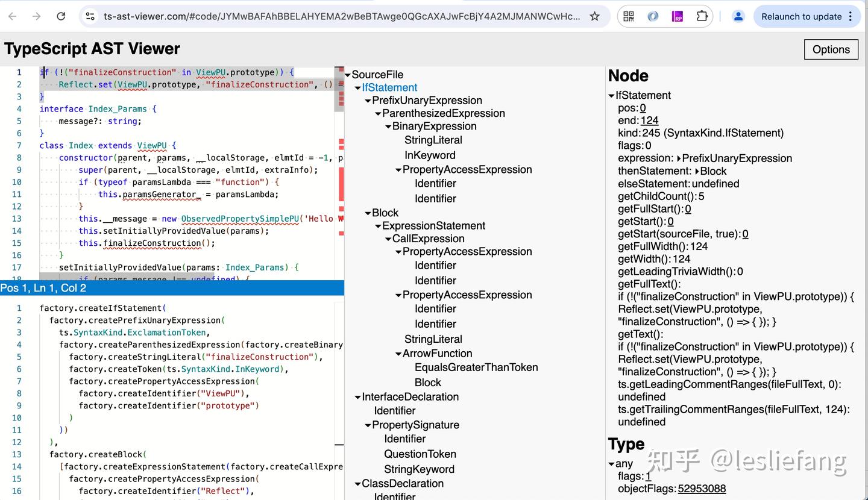Collapse the ParenthesizedExpression tree arrow
Image resolution: width=868 pixels, height=500 pixels.
click(378, 114)
